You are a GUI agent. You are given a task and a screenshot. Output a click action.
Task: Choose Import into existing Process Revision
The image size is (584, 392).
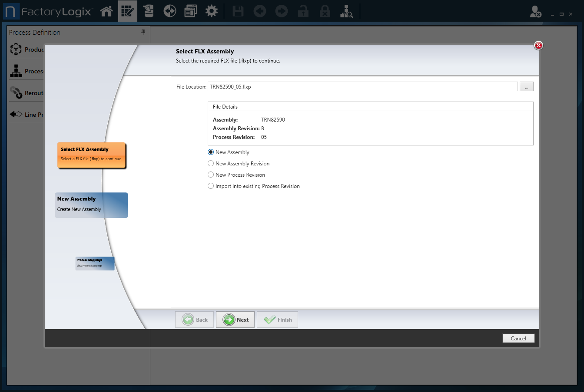pyautogui.click(x=211, y=186)
